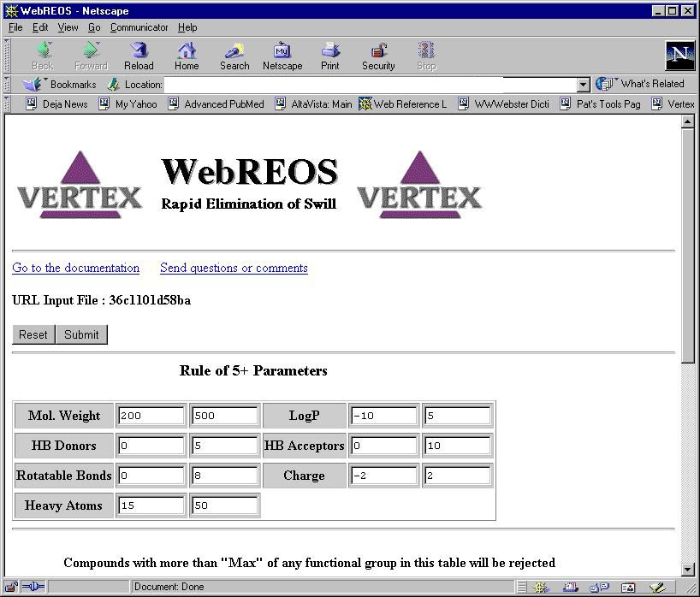Screen dimensions: 700x597
Task: Open the Pat's Tools Pag bookmark
Action: [x=601, y=104]
